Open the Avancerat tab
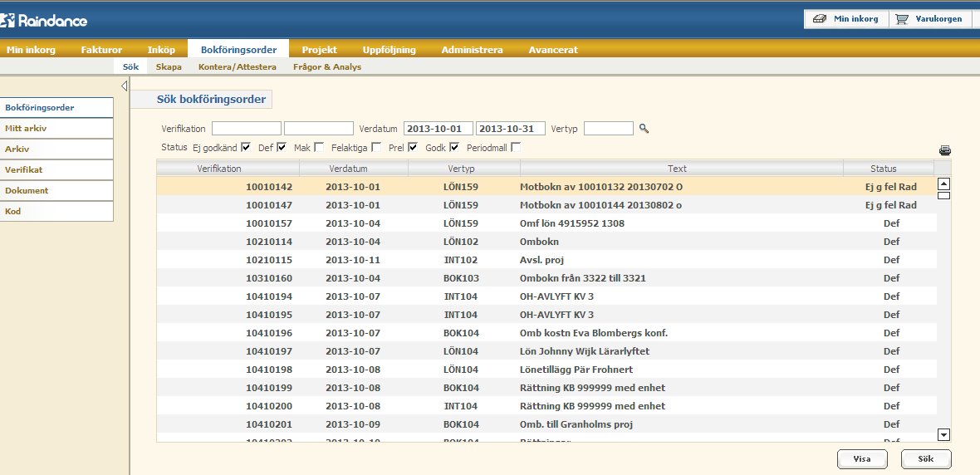The image size is (980, 475). (553, 49)
